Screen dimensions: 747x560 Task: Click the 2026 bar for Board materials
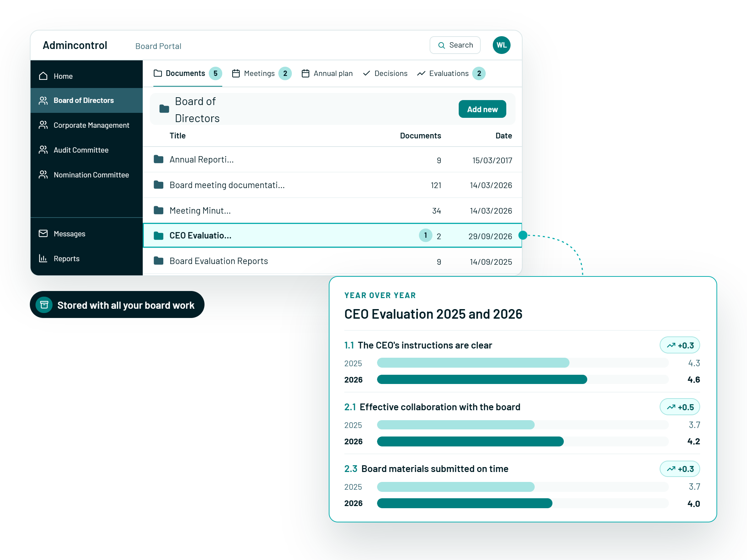pos(464,503)
